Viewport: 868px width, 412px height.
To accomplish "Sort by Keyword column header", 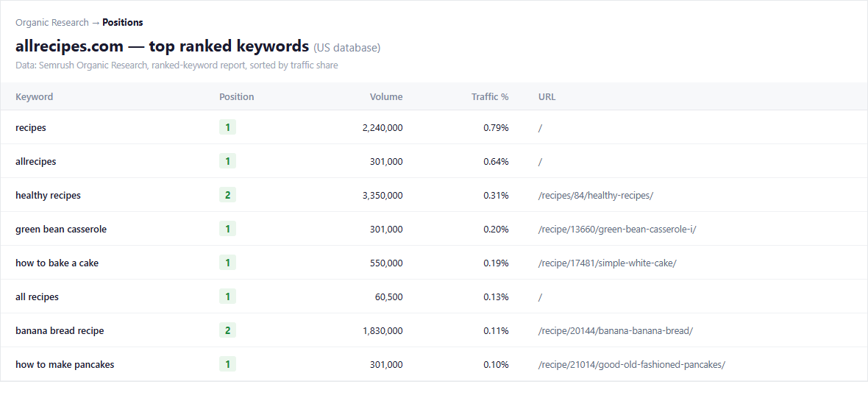I will tap(35, 97).
